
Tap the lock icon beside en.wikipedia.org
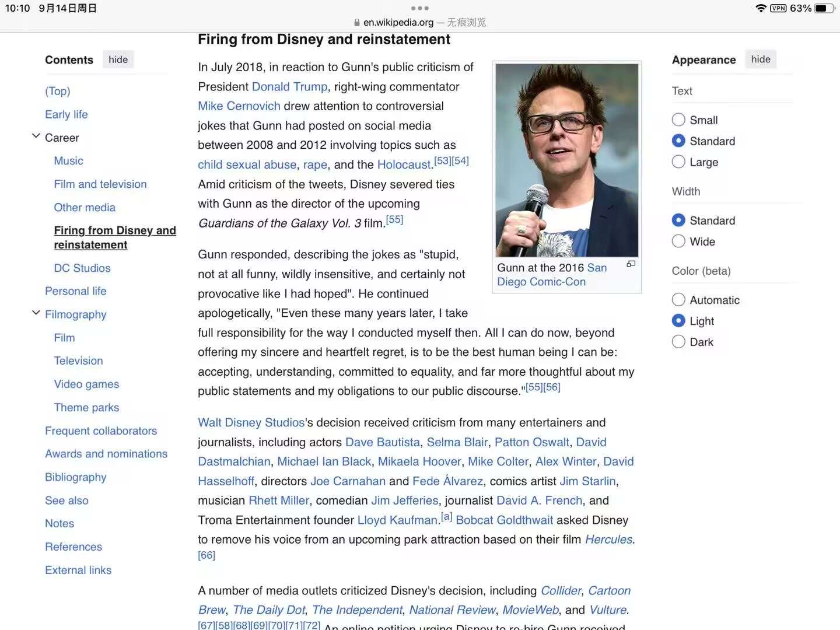[357, 23]
